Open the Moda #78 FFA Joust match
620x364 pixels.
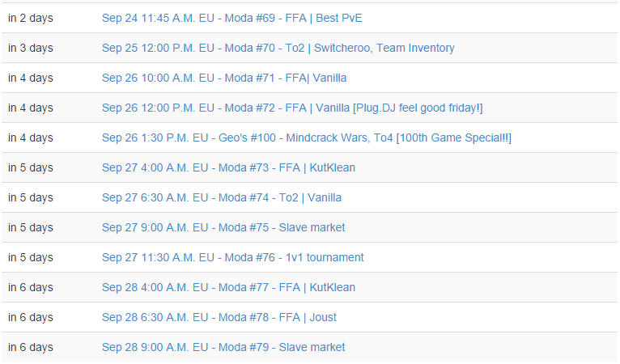[x=219, y=317]
